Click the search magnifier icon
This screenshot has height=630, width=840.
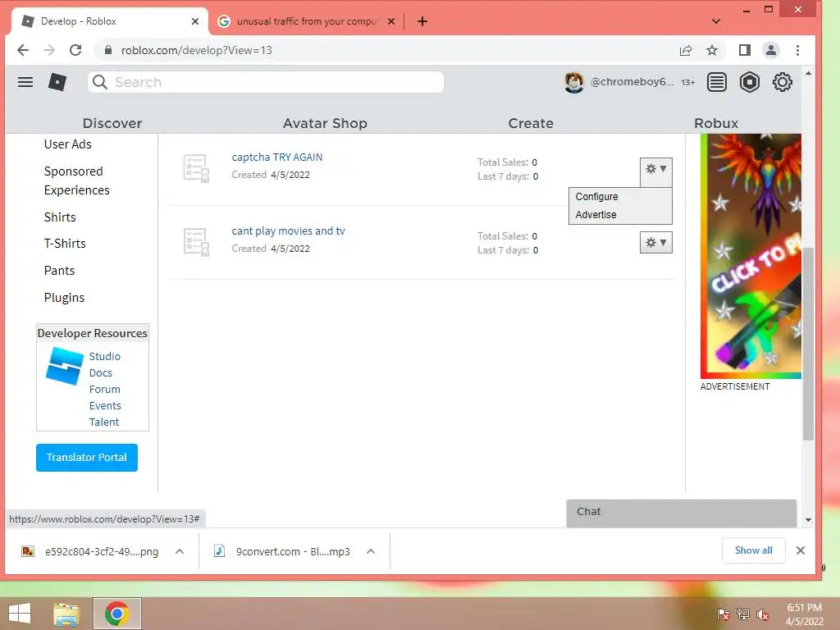click(99, 82)
